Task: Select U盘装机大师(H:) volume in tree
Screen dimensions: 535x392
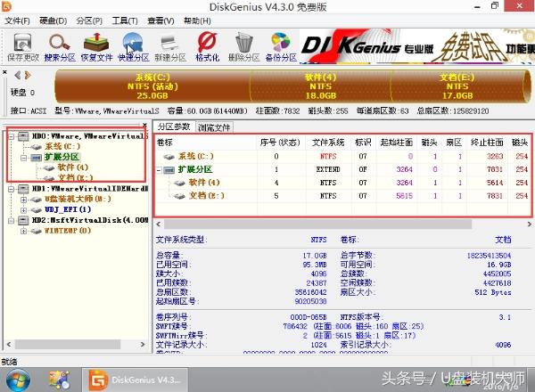Action: [78, 199]
